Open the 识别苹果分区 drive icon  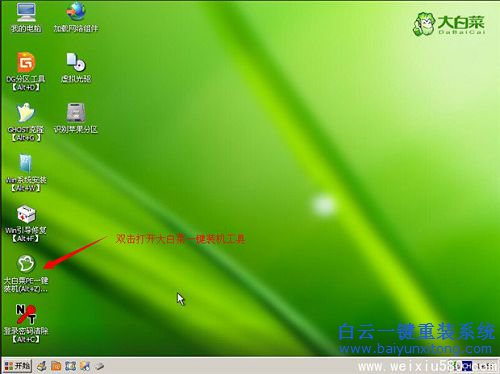[x=76, y=118]
